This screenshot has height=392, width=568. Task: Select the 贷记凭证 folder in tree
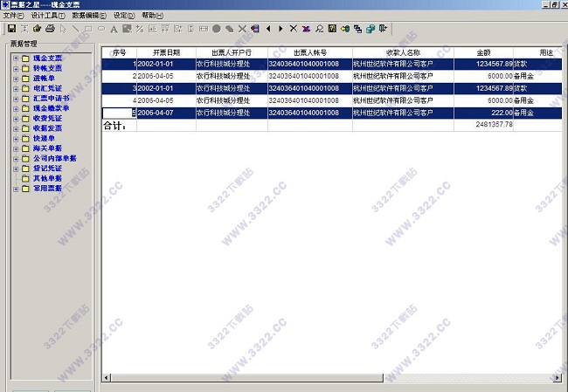pyautogui.click(x=47, y=168)
